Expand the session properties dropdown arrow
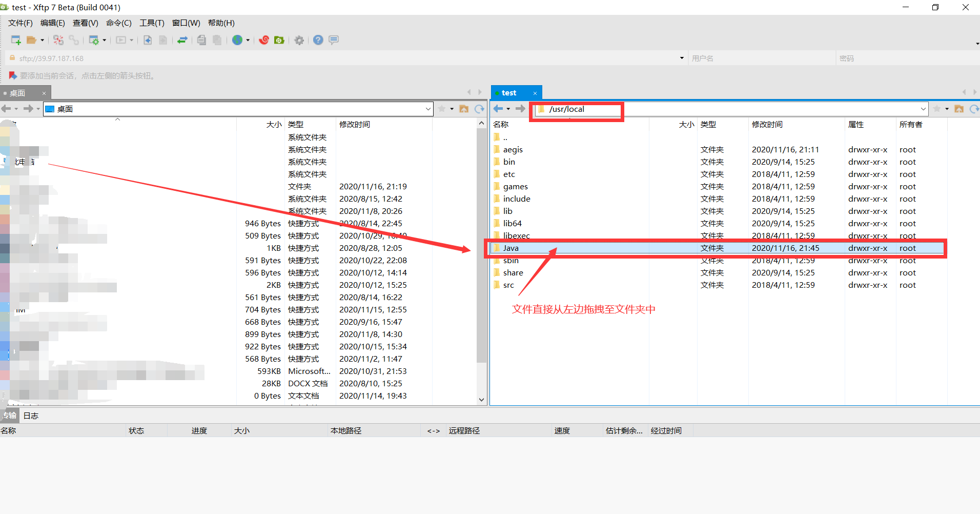Screen dimensions: 980x514 coord(105,40)
